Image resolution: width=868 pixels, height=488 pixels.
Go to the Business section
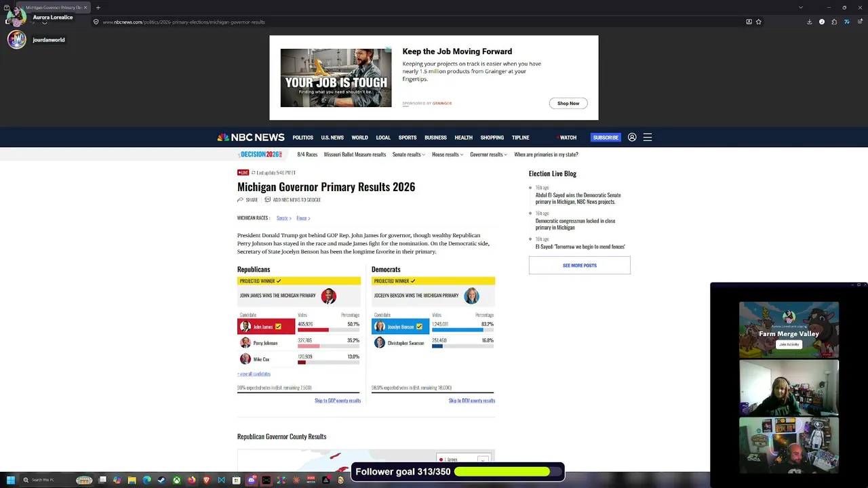[x=435, y=138]
